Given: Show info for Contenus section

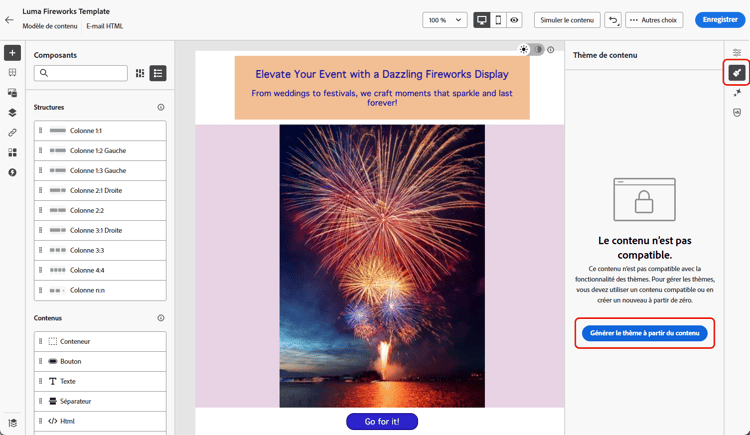Looking at the screenshot, I should [161, 318].
